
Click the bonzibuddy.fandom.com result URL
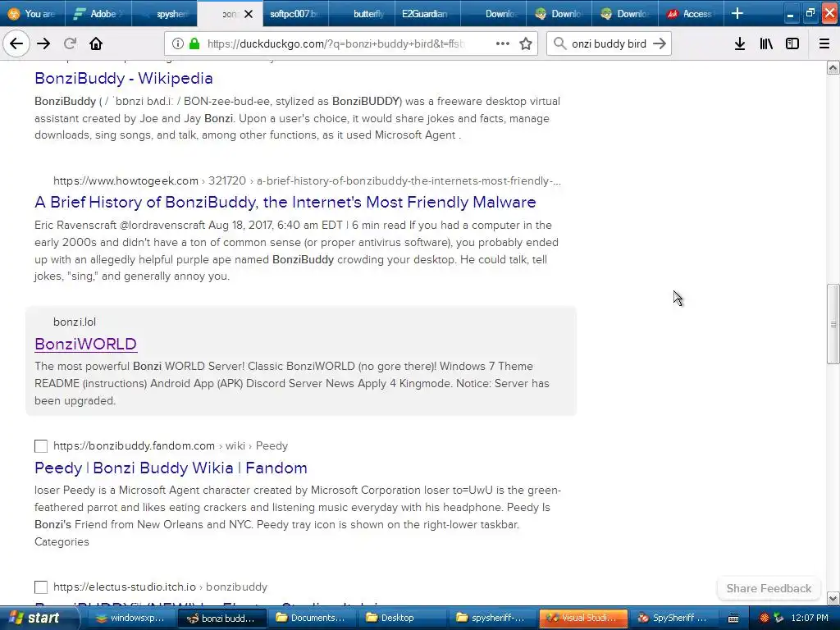[x=171, y=445]
